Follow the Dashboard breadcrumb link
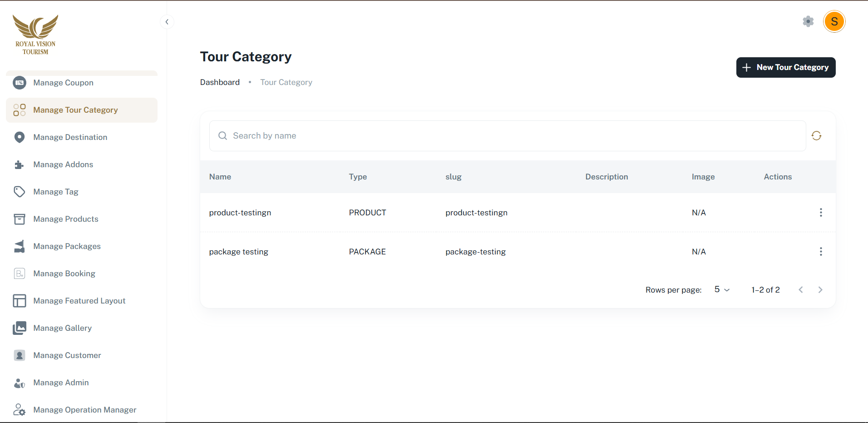This screenshot has height=423, width=868. coord(220,82)
